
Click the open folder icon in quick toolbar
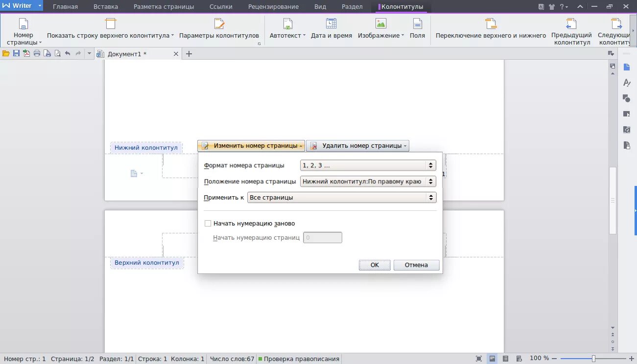tap(6, 54)
